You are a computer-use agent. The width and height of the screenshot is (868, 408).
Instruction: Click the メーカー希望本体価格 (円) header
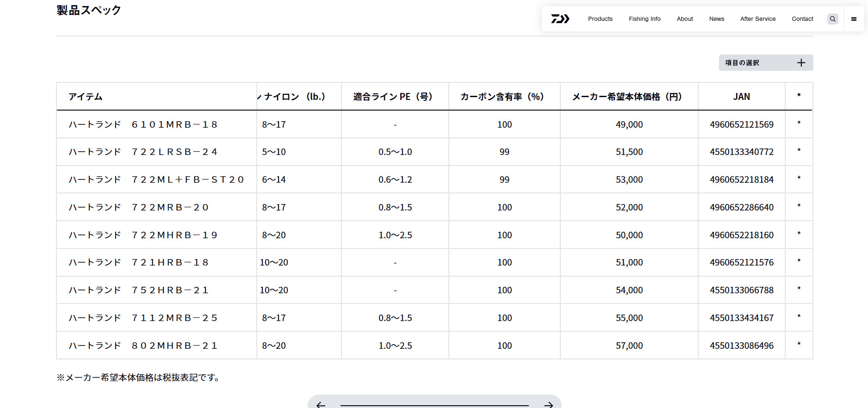tap(629, 97)
